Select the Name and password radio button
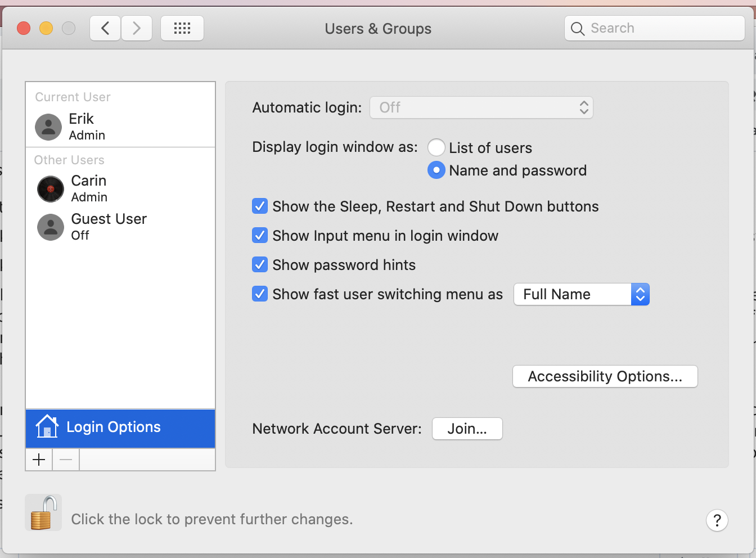 (x=436, y=170)
